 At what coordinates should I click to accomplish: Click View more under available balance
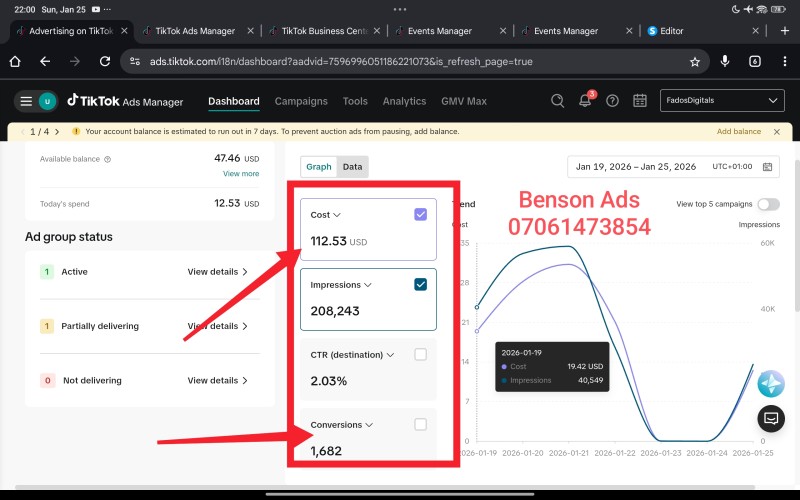pos(241,173)
